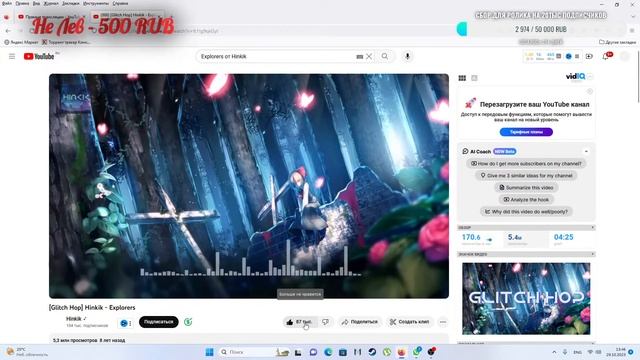Open the Windows Start button

click(209, 352)
